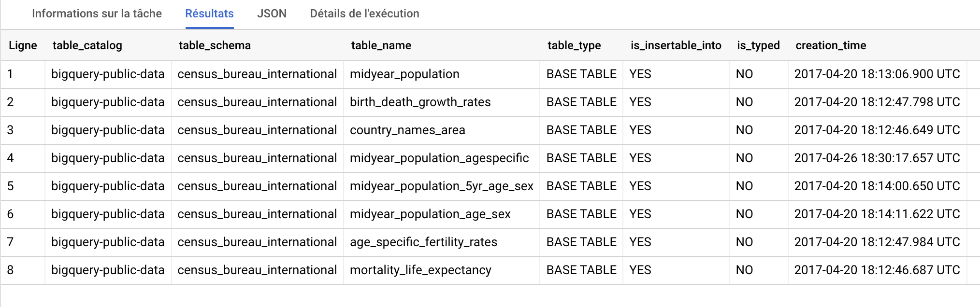Click the 2017-04-26 18:30:17.657 UTC creation time

click(x=877, y=158)
